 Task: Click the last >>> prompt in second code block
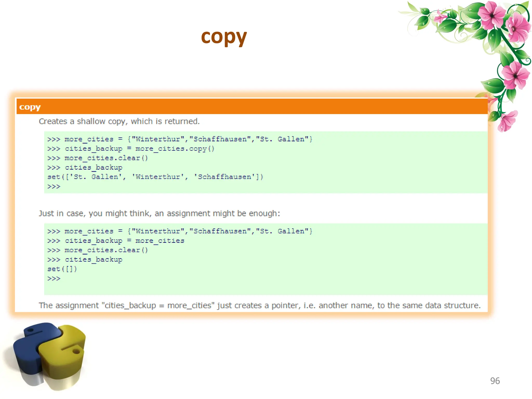click(54, 278)
